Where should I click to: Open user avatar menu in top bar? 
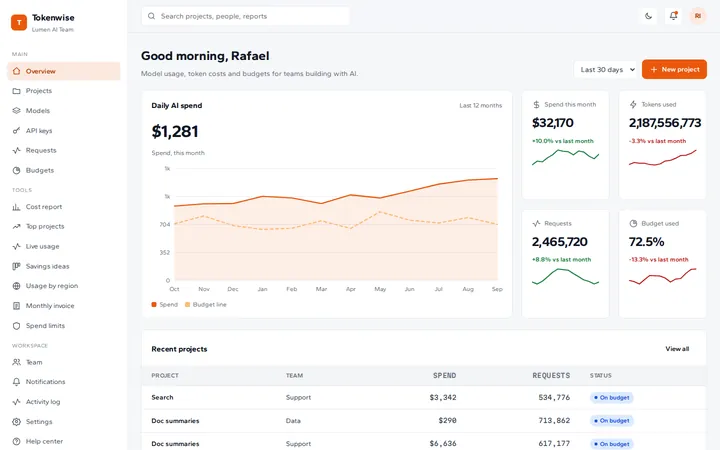(698, 16)
